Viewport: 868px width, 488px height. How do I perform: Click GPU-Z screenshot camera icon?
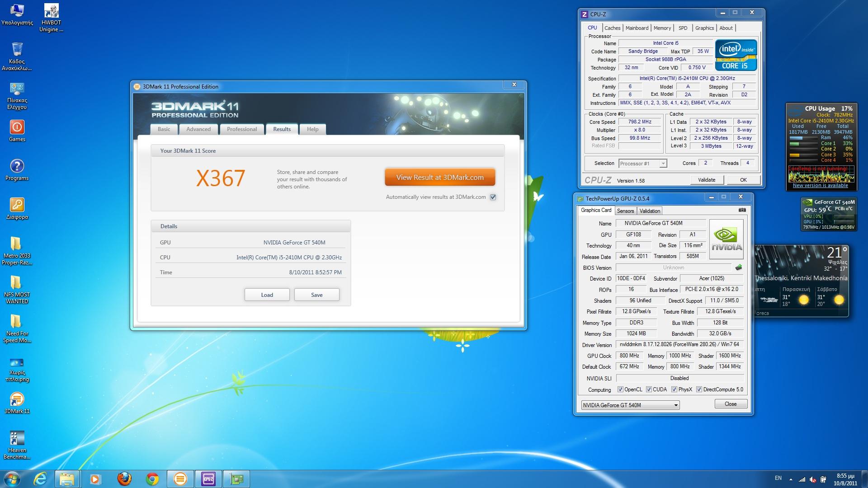742,210
